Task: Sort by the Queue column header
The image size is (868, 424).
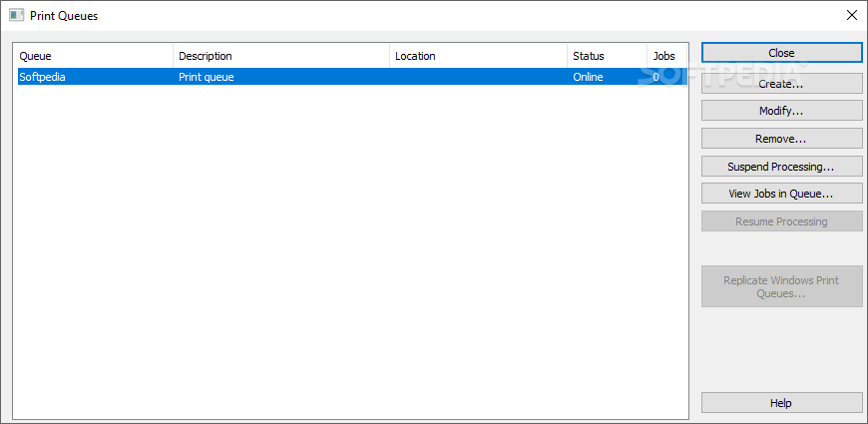Action: pos(93,56)
